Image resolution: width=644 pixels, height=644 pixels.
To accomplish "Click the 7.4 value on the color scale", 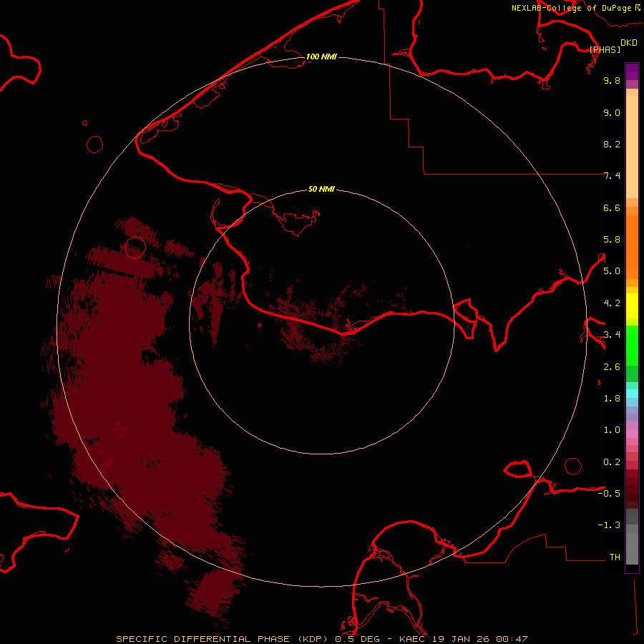I will [x=612, y=176].
